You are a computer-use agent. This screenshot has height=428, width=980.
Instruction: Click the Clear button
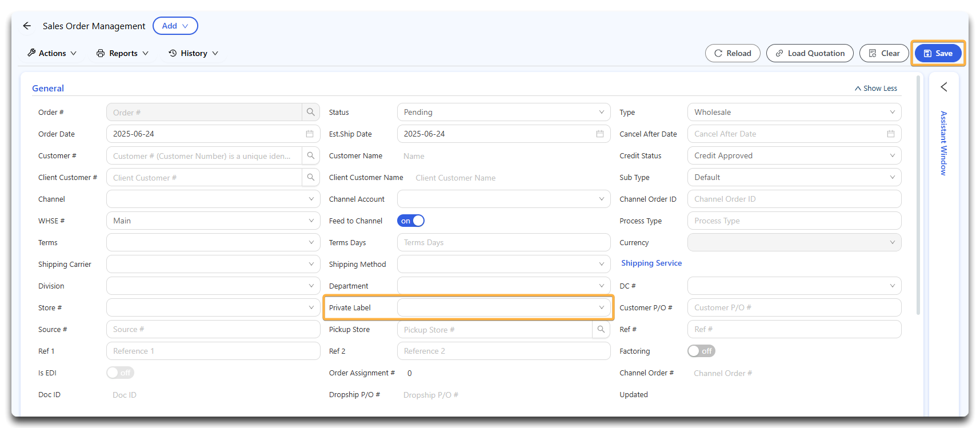click(884, 53)
